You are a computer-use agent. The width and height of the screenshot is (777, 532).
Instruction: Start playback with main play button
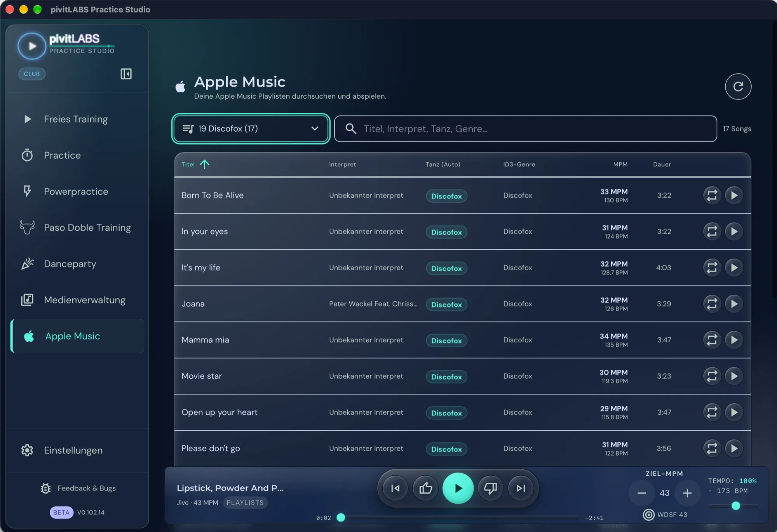[x=458, y=488]
